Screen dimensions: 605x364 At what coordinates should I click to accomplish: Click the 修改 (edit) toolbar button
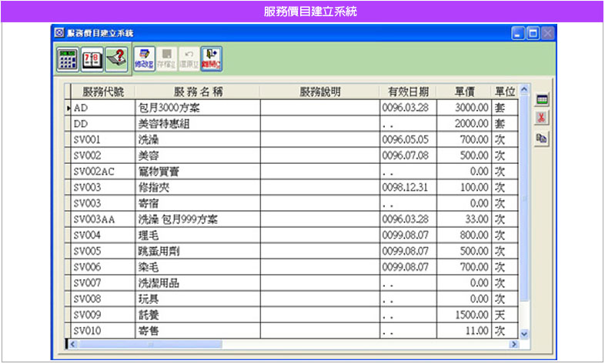pos(144,58)
